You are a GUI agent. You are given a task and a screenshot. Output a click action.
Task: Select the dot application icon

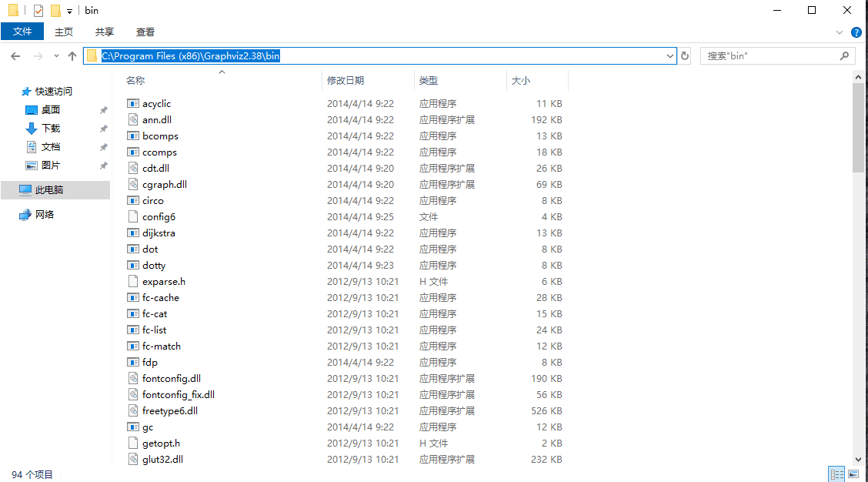(133, 249)
